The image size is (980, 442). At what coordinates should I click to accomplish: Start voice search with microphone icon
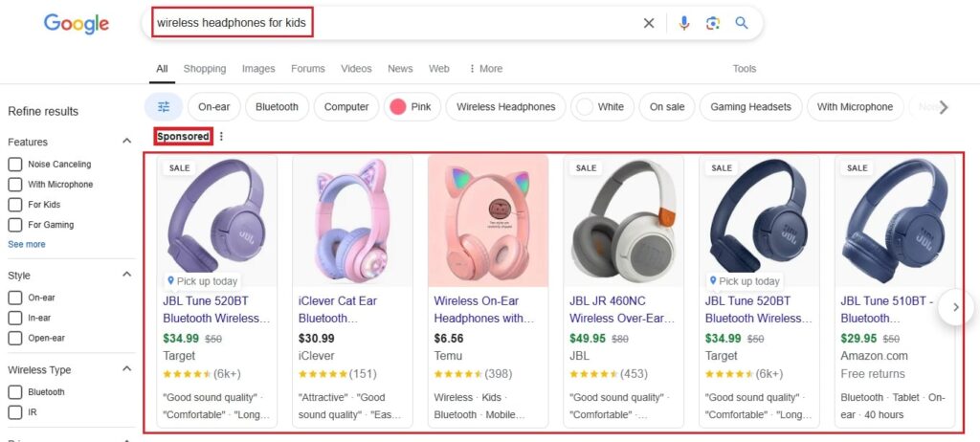[684, 23]
